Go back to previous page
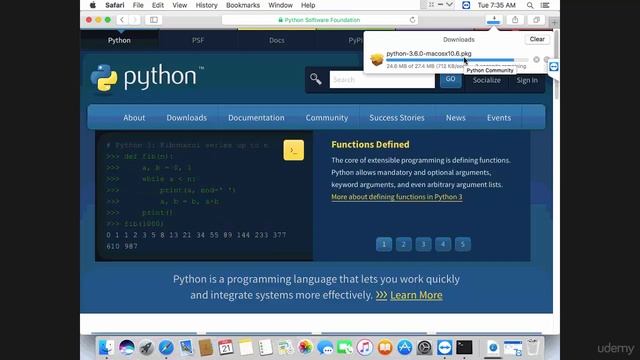The image size is (640, 360). 122,20
